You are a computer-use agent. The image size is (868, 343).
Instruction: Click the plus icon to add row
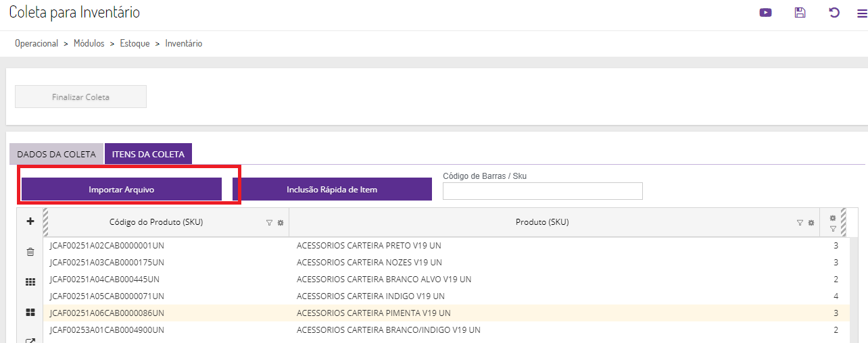[x=30, y=221]
